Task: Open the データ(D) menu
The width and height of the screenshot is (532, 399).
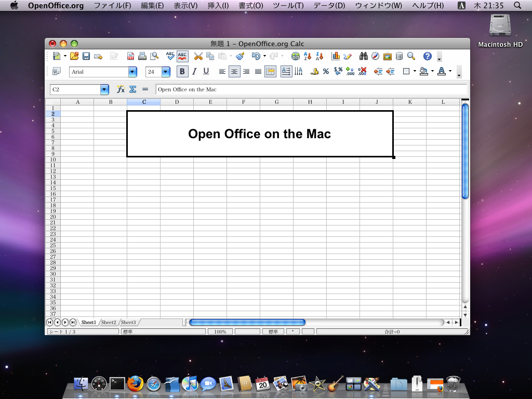Action: (329, 5)
